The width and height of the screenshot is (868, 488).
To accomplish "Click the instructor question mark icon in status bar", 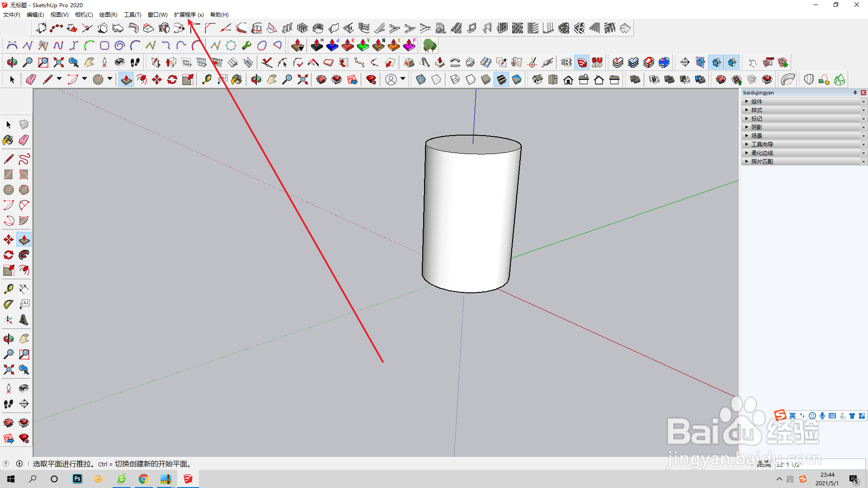I will click(6, 464).
